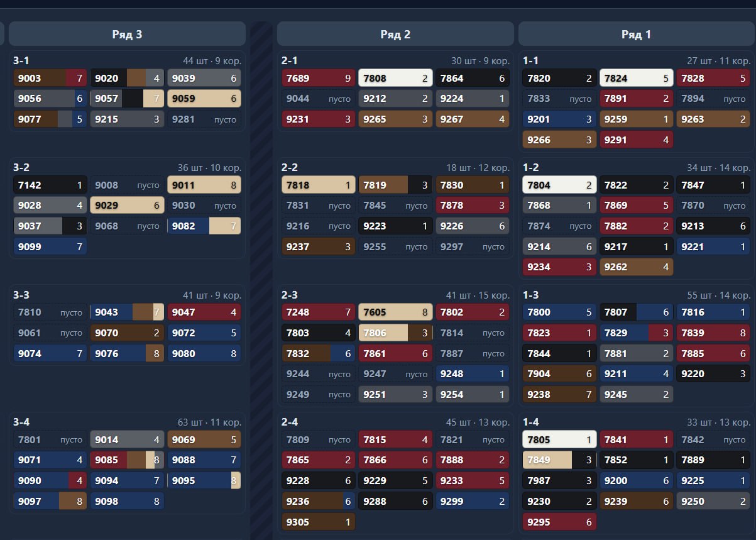Click empty slot 7801
756x540 pixels.
[50, 439]
